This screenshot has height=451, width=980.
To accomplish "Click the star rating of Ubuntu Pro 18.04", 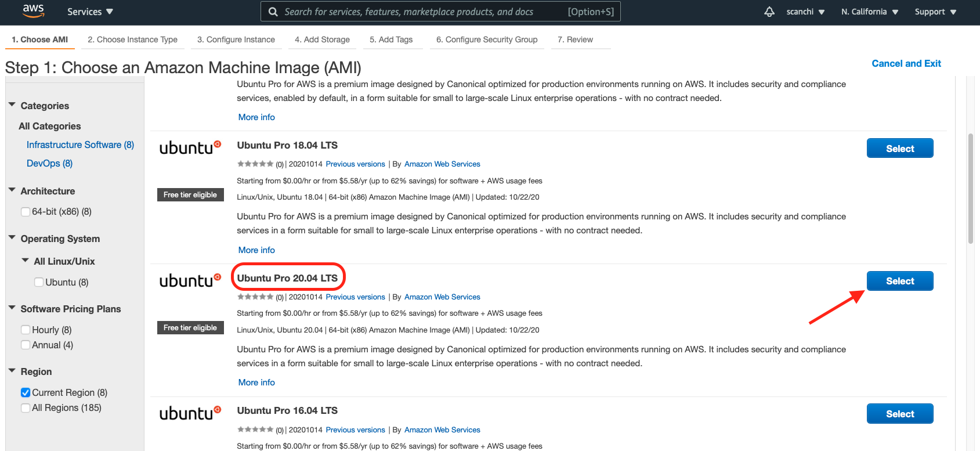I will (255, 164).
